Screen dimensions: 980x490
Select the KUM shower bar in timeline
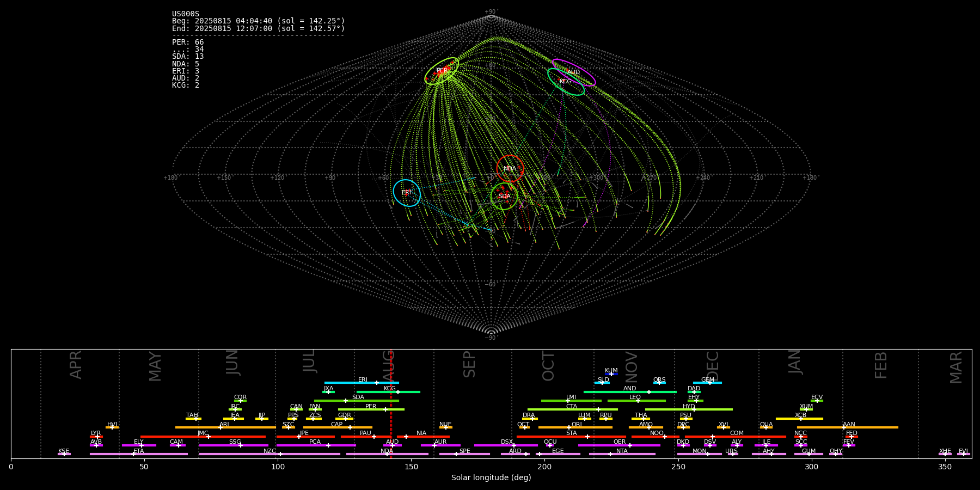(x=611, y=374)
